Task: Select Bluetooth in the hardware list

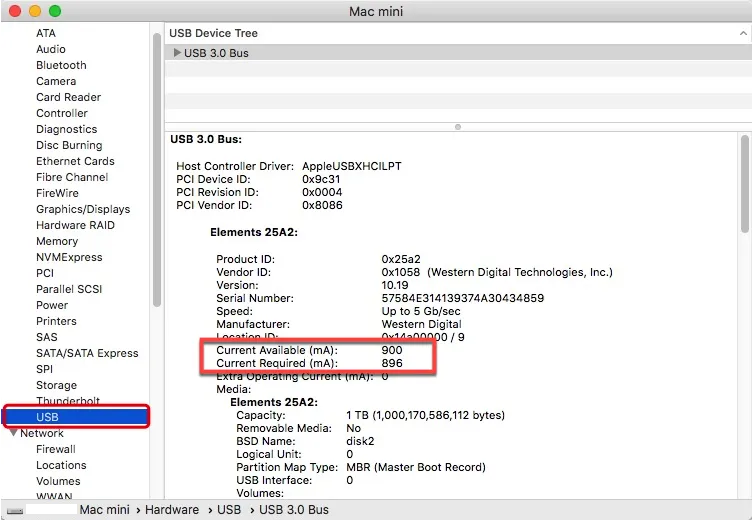Action: click(x=61, y=65)
